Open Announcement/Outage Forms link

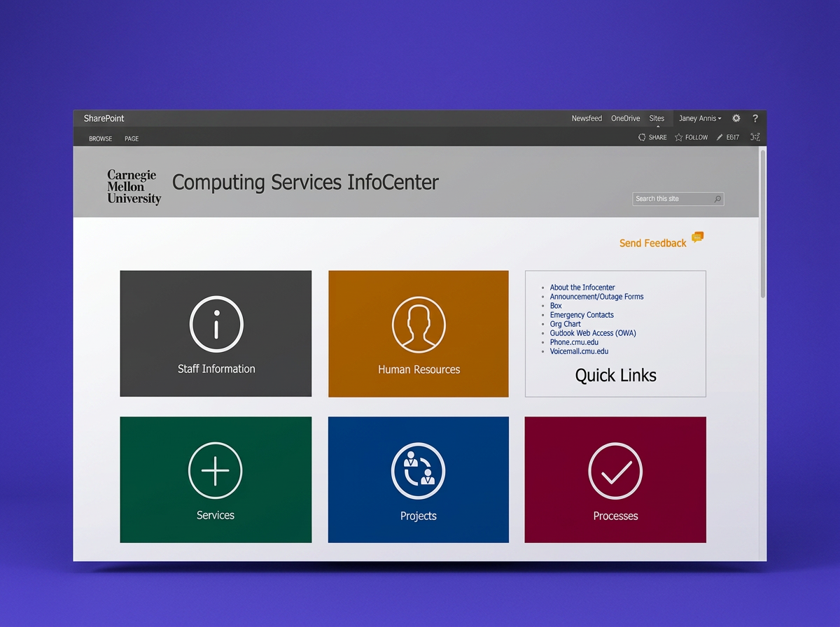click(596, 296)
